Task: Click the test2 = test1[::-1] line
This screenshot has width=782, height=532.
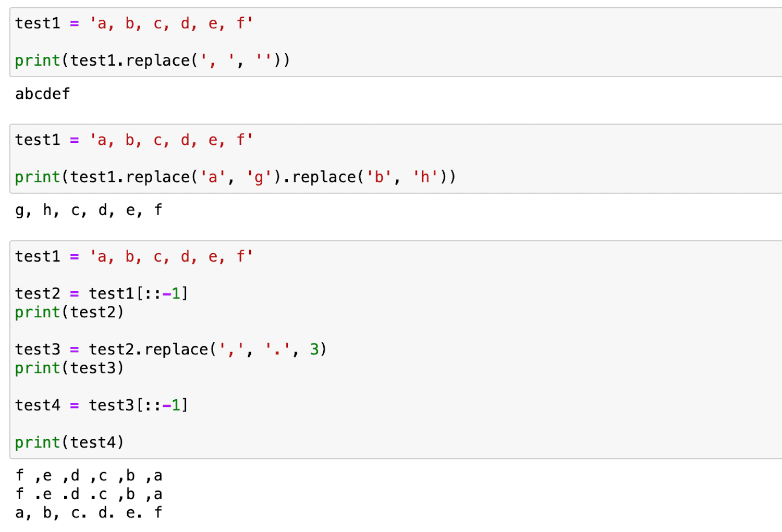Action: coord(102,294)
